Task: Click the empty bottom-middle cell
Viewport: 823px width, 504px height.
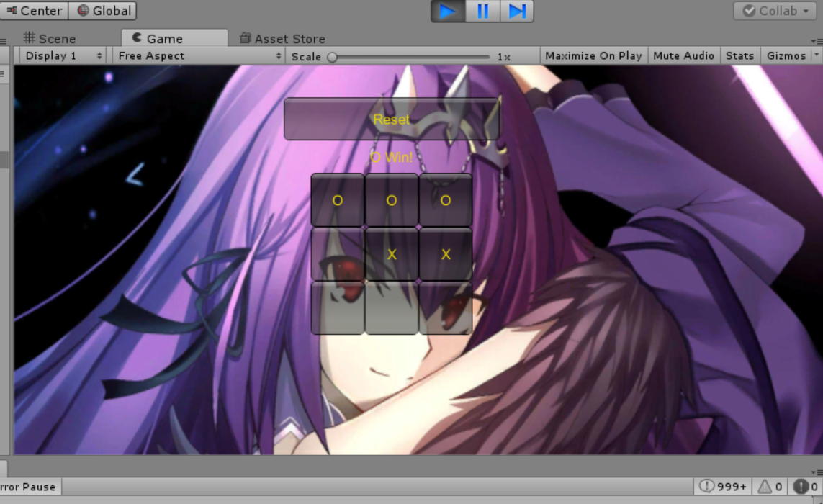Action: pyautogui.click(x=392, y=308)
